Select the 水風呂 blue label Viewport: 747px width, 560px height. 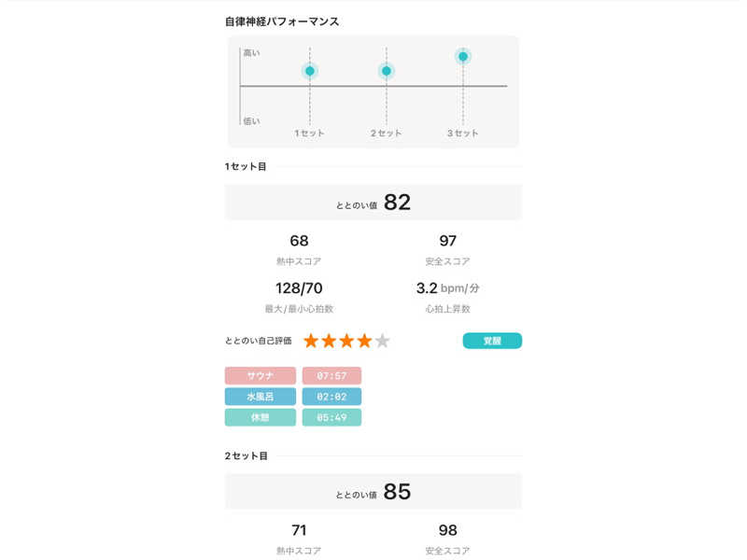[x=260, y=397]
